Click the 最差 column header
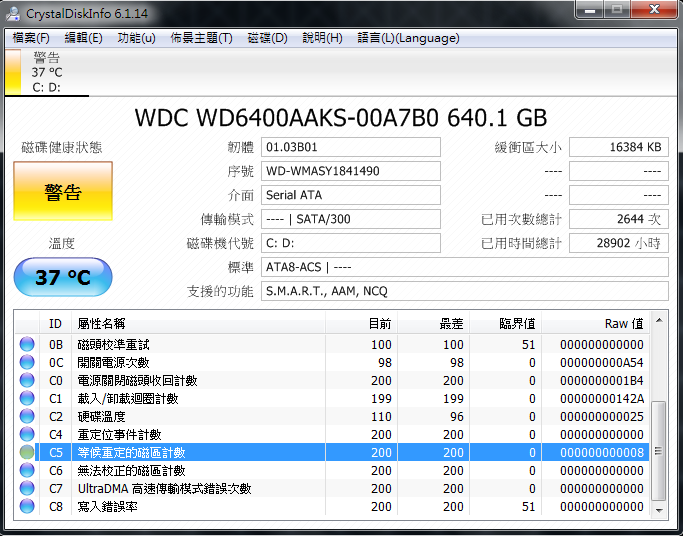The width and height of the screenshot is (683, 536). (x=433, y=324)
